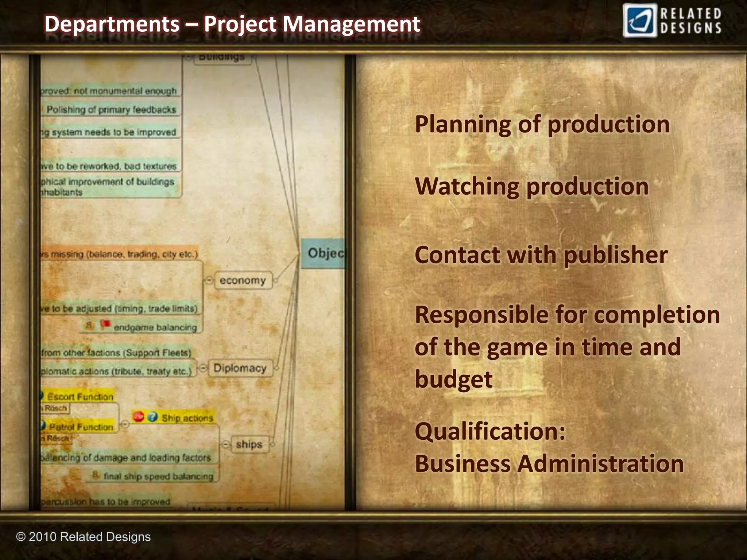Click the red stop icon on Ship actions

[x=138, y=416]
